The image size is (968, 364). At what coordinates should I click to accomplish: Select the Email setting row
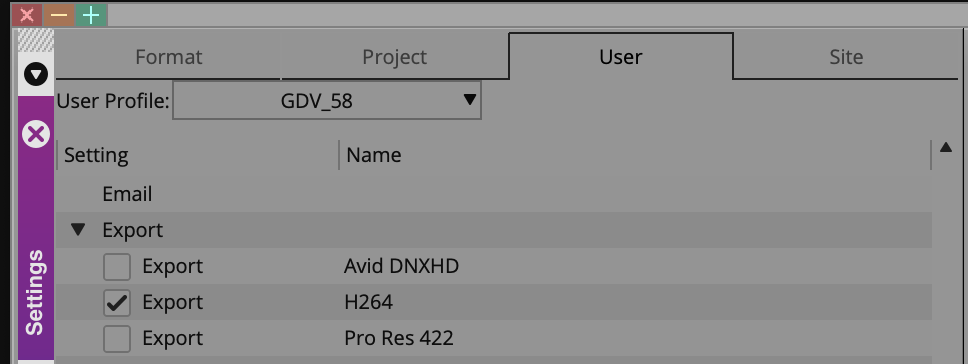tap(493, 194)
